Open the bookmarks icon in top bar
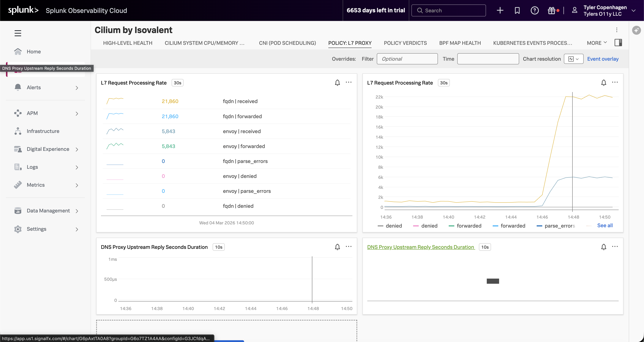 pos(517,10)
